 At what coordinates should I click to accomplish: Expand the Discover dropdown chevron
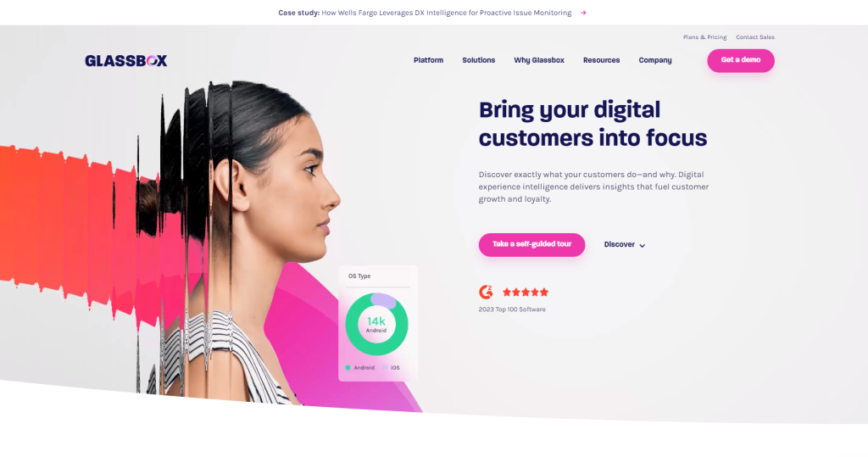tap(643, 245)
